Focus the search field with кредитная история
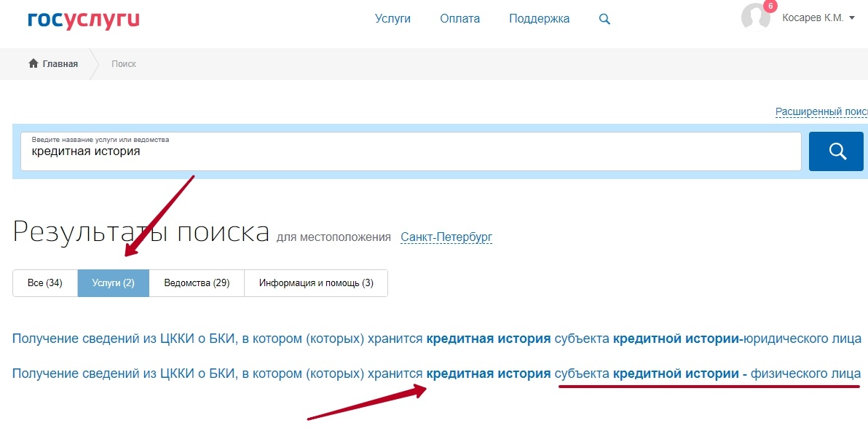Screen dimensions: 868x431 pyautogui.click(x=411, y=151)
